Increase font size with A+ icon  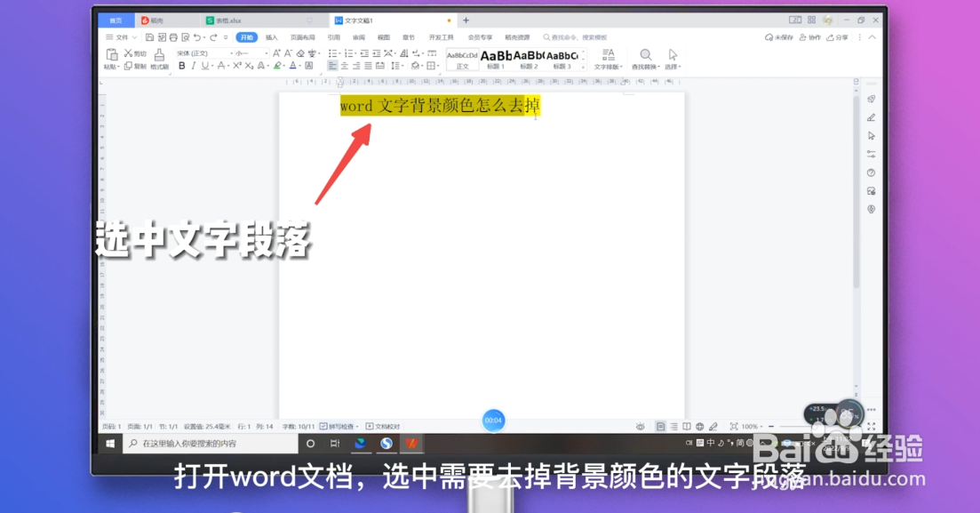pos(276,54)
